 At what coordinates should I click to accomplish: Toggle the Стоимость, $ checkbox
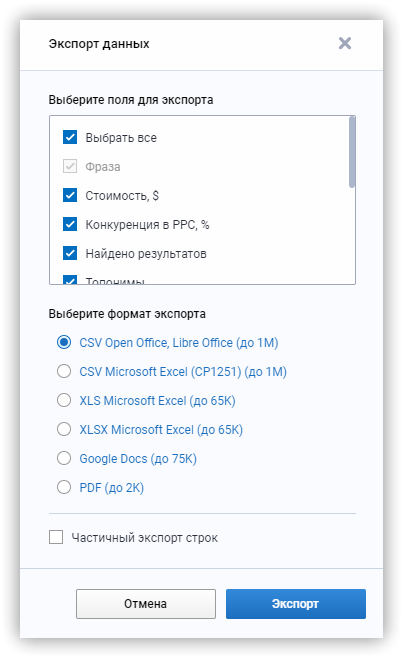point(70,195)
